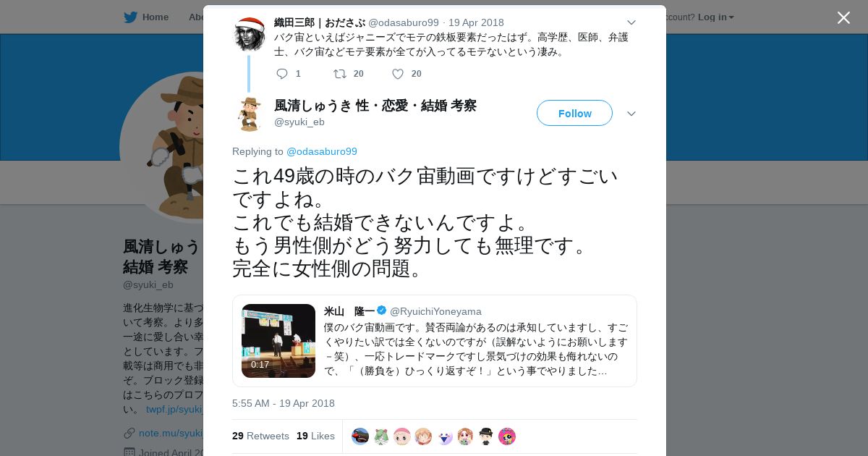Follow the @syuki_eb account
Screen dimensions: 868x456
click(574, 113)
